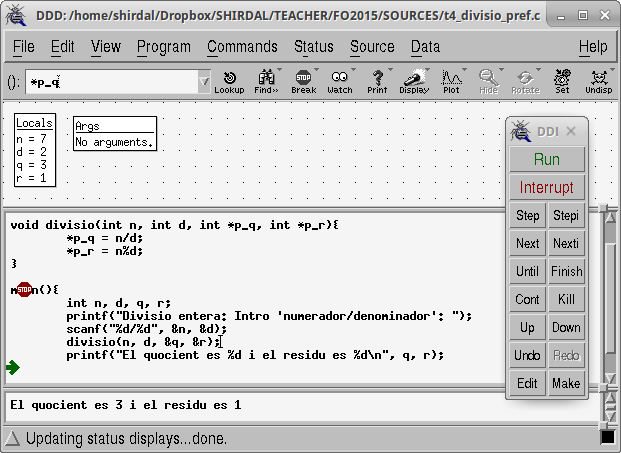This screenshot has height=453, width=621.
Task: Click the Display expression icon
Action: (x=414, y=81)
